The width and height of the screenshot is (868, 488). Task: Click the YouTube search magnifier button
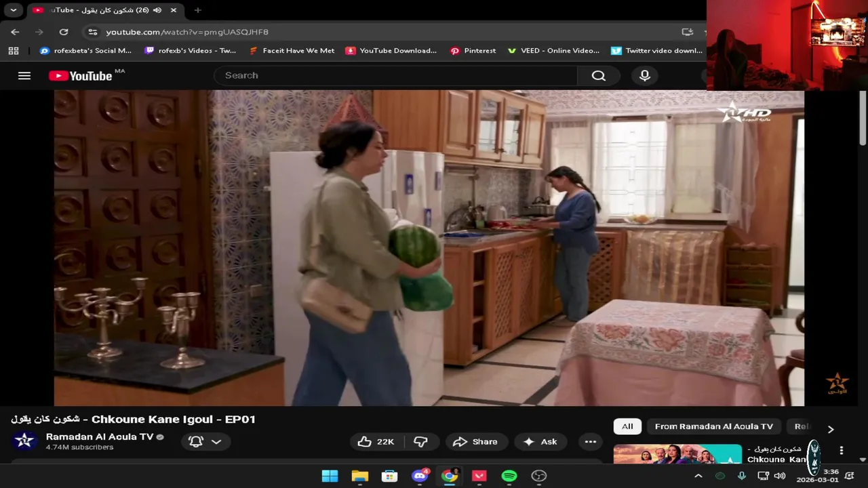598,75
